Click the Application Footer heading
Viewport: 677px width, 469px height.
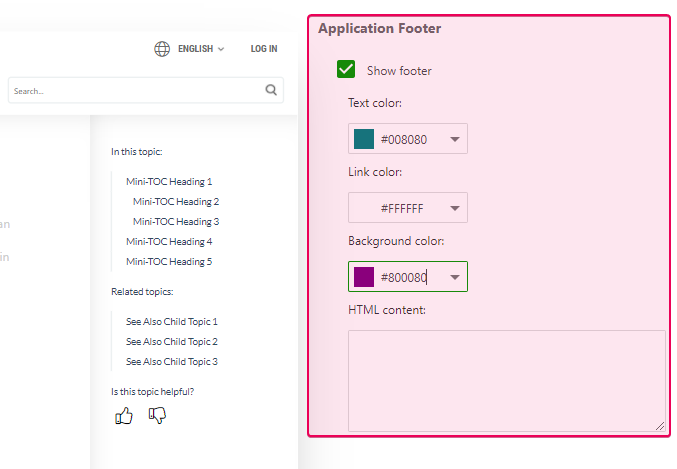(380, 29)
